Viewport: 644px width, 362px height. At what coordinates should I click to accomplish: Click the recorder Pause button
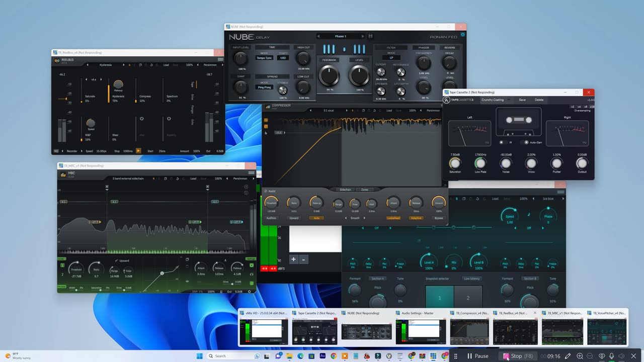(x=477, y=356)
